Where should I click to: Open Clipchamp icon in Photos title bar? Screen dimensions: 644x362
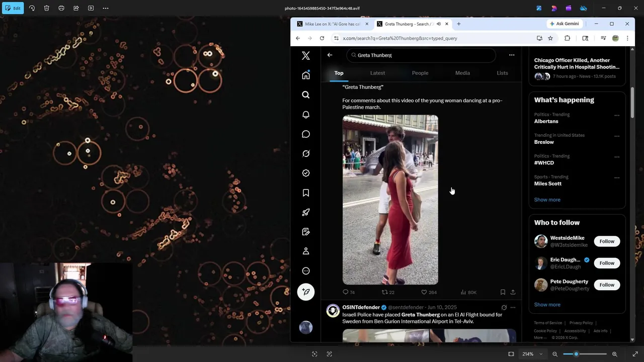(x=569, y=8)
